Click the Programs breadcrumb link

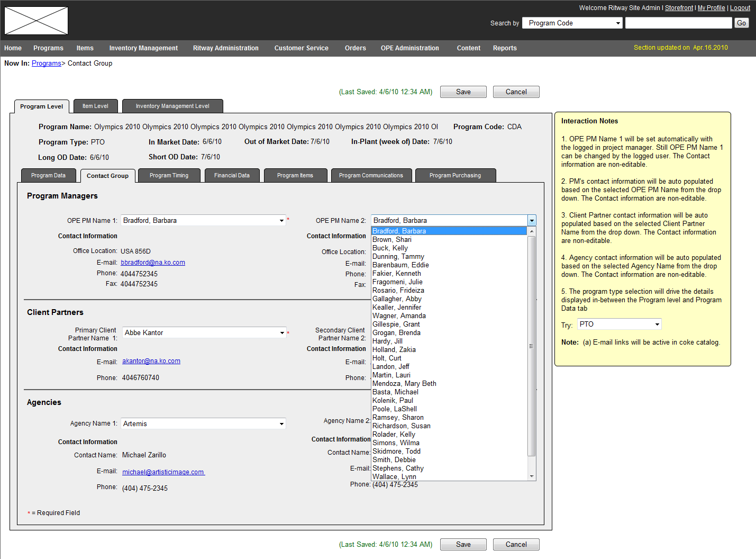coord(47,63)
